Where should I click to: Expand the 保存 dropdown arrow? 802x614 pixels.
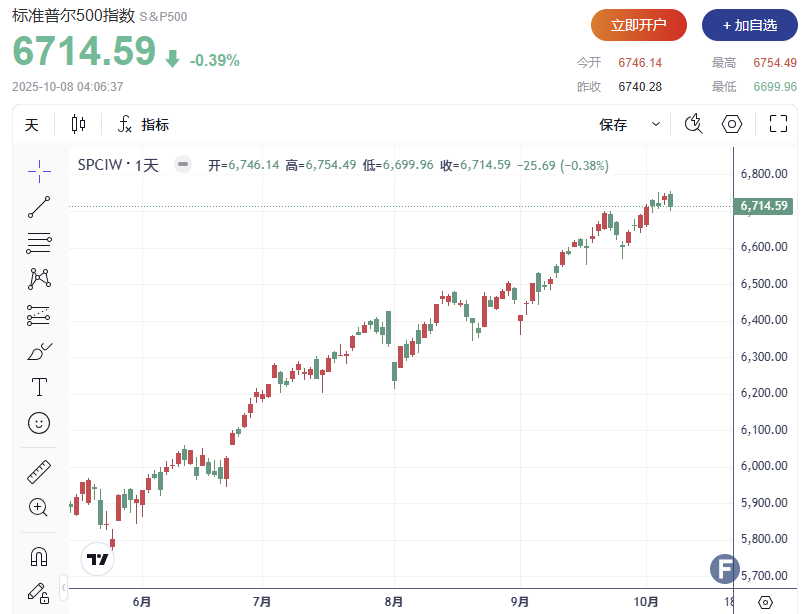pyautogui.click(x=656, y=124)
